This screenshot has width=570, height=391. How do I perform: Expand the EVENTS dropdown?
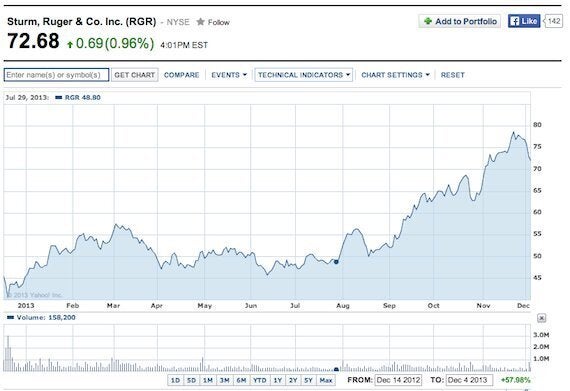point(229,75)
